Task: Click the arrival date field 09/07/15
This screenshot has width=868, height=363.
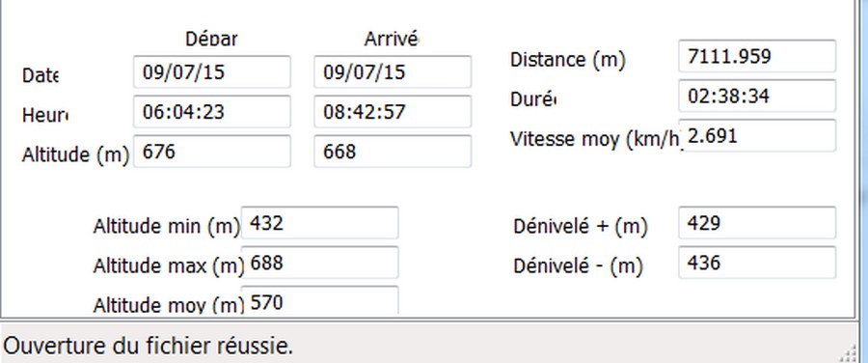Action: click(393, 72)
